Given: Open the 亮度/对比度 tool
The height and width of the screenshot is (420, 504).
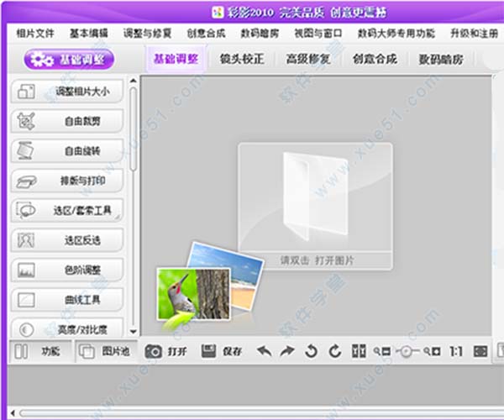Looking at the screenshot, I should click(x=67, y=328).
